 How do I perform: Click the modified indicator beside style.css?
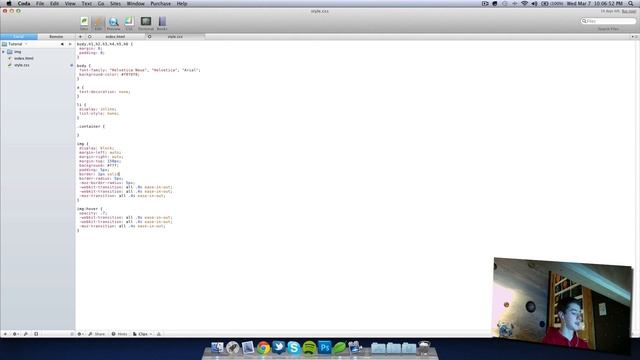(x=71, y=65)
